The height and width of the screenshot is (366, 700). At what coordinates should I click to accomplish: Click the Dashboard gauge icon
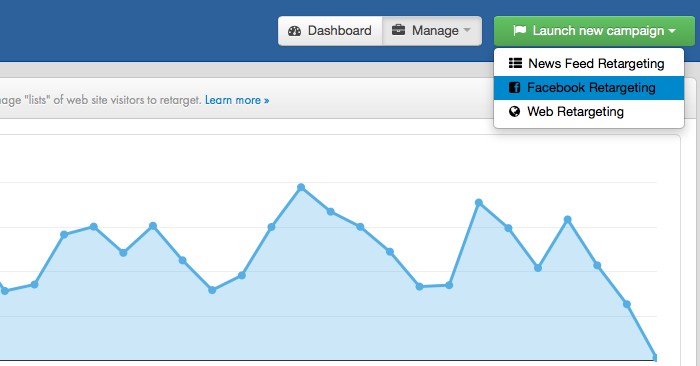tap(295, 31)
